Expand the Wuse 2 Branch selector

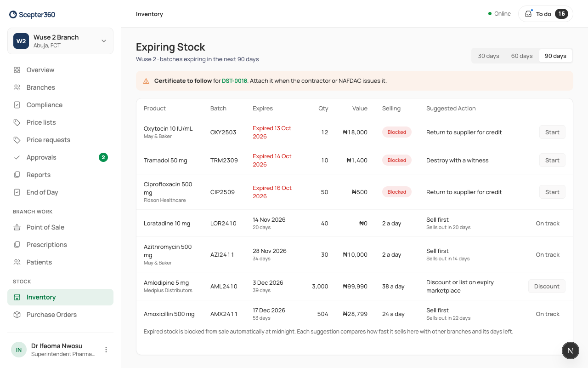[x=60, y=41]
